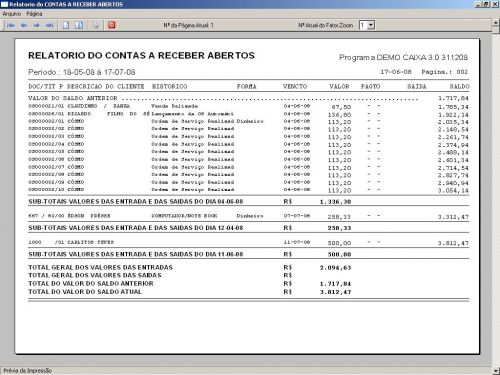Click the saldo 2.261,74
The width and height of the screenshot is (500, 375).
click(453, 137)
